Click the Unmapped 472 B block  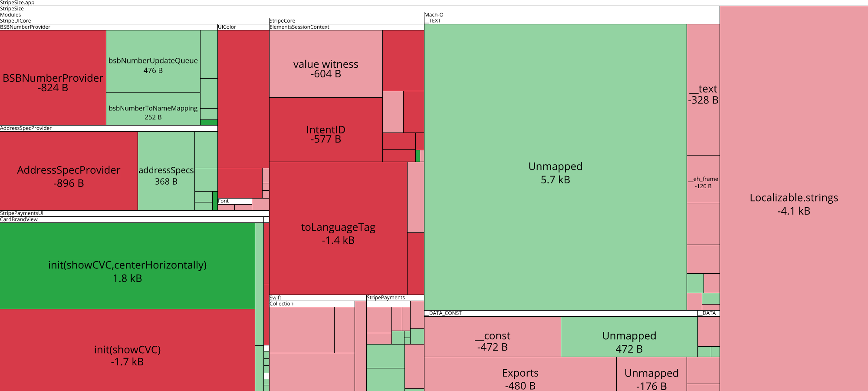click(x=629, y=337)
